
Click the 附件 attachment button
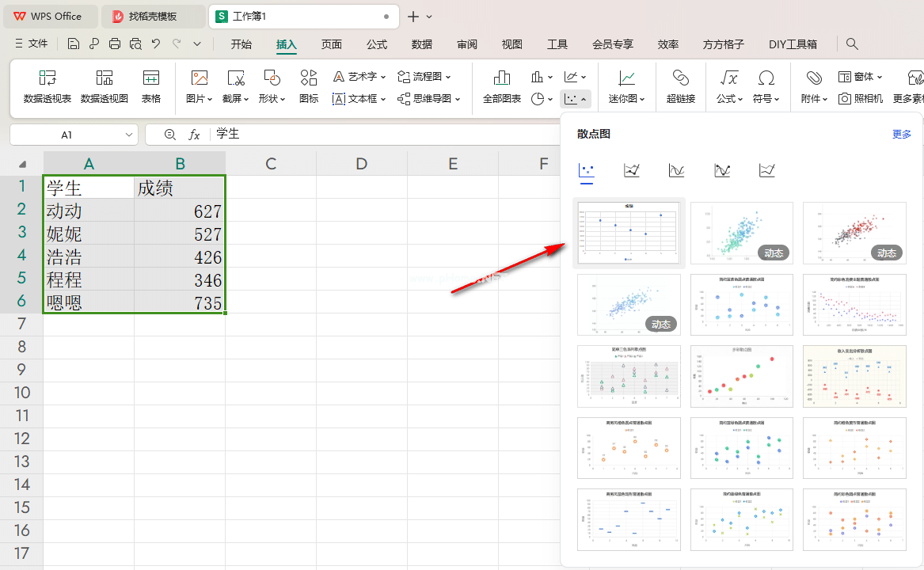tap(815, 86)
